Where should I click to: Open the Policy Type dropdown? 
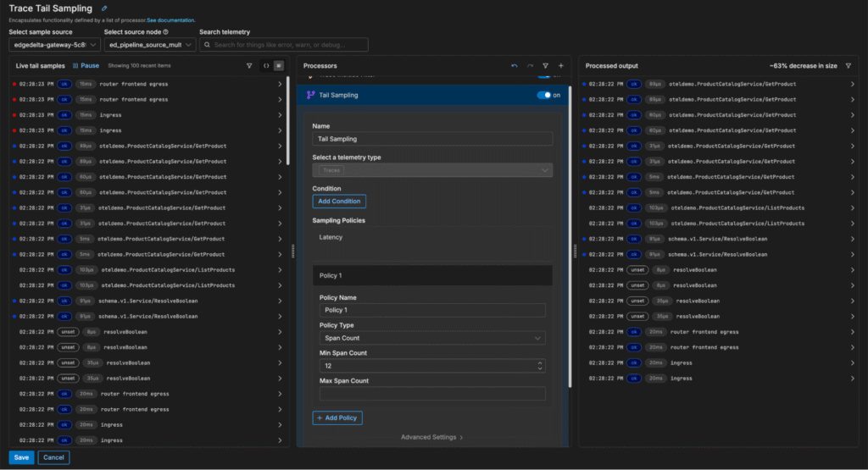click(432, 339)
